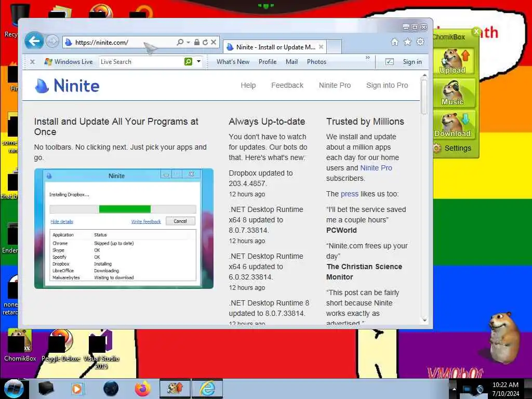Click the Windows Live logo button
The width and height of the screenshot is (532, 399).
69,62
